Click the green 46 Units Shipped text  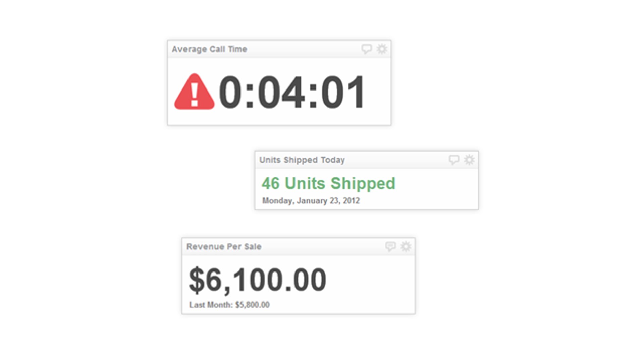click(x=328, y=183)
